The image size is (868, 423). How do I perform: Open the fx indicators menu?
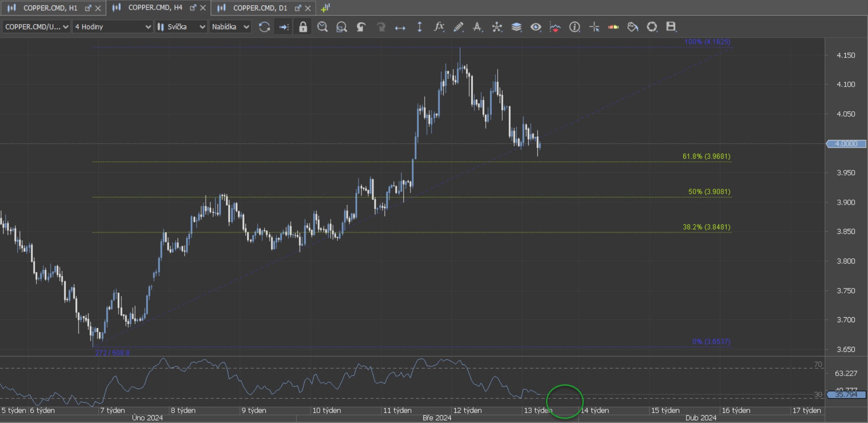(x=439, y=27)
